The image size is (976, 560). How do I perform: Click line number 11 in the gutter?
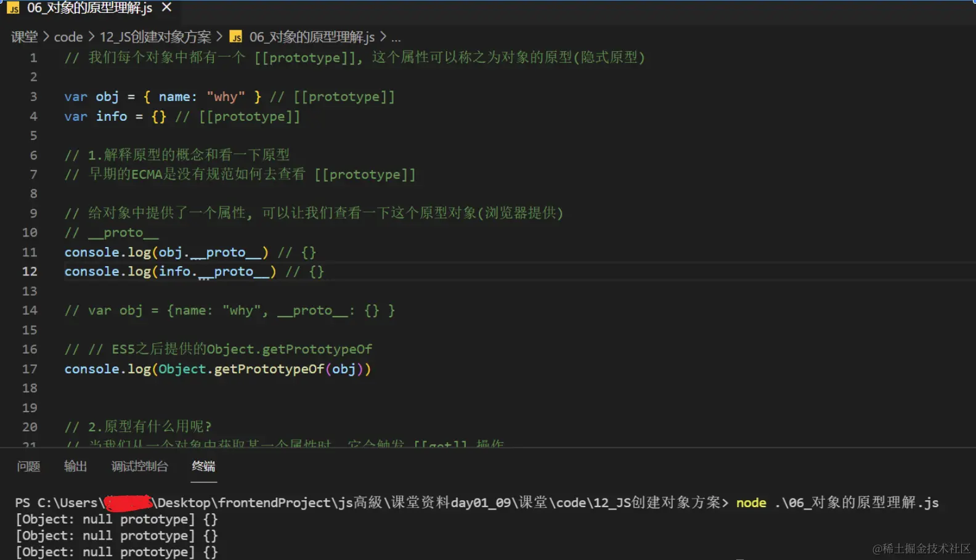click(x=30, y=252)
